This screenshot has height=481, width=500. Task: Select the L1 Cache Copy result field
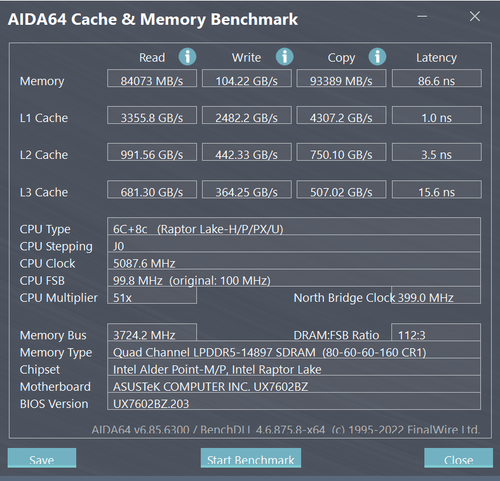point(341,115)
